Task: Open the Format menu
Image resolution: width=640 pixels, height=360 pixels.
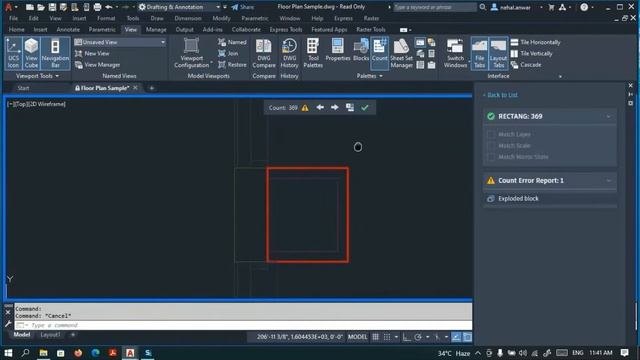Action: tap(106, 18)
